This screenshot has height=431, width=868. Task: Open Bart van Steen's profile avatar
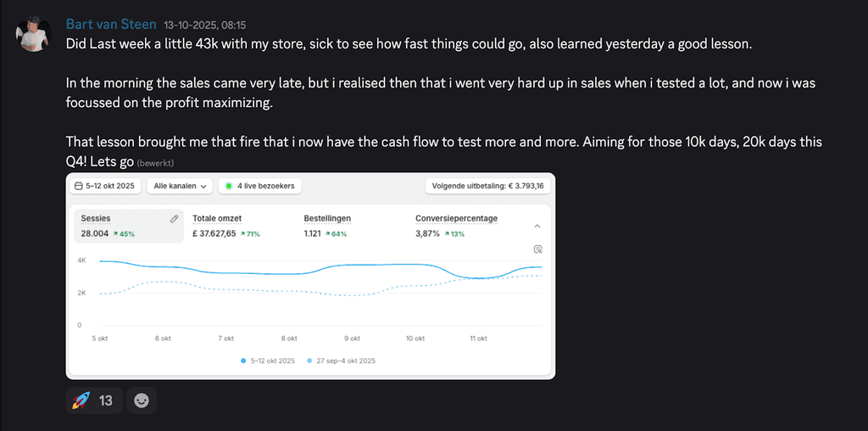pos(33,34)
